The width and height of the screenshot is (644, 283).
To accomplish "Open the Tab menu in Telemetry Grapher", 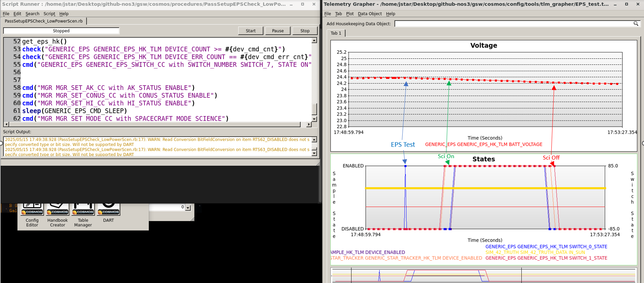I will tap(339, 14).
